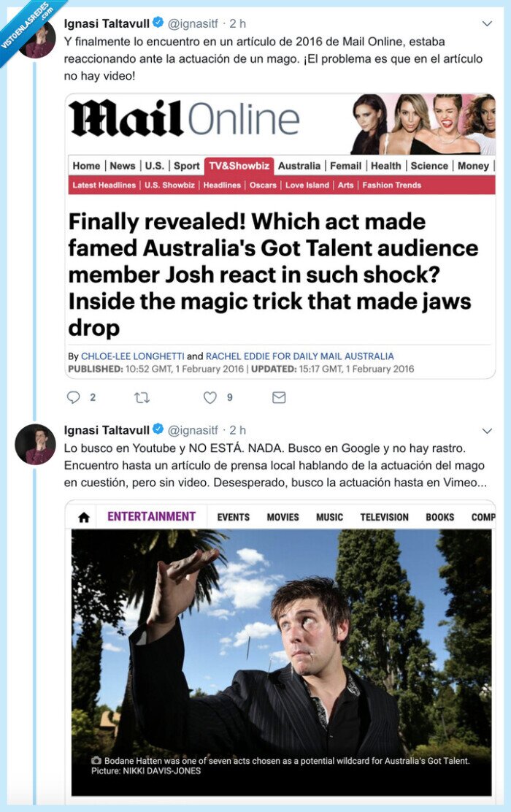Open the Sport menu item

[186, 166]
